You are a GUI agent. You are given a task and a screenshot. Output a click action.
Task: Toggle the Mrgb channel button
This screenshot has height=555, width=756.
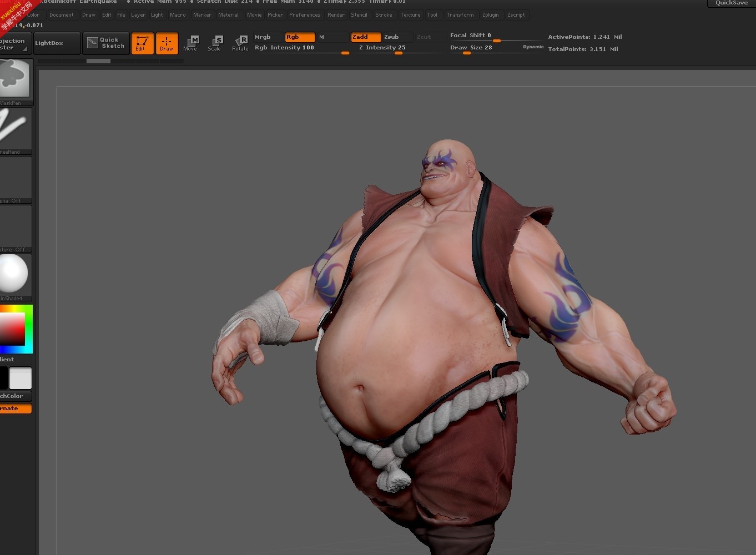point(268,37)
